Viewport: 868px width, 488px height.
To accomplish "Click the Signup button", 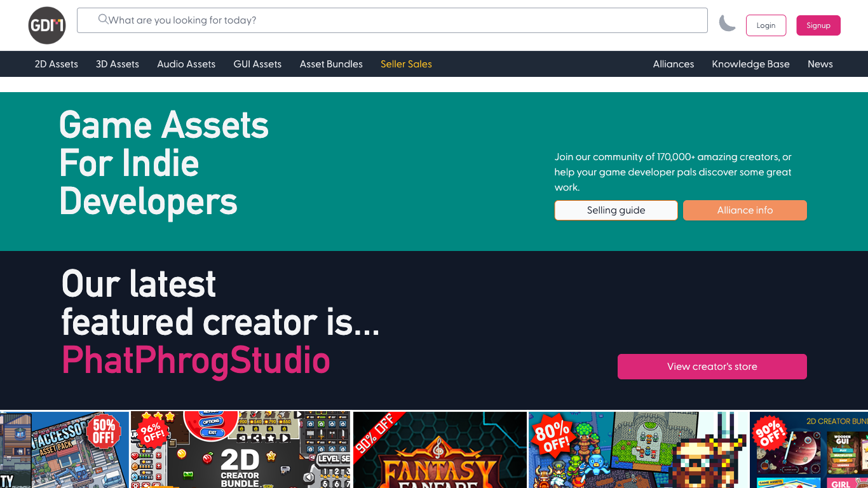I will point(818,25).
